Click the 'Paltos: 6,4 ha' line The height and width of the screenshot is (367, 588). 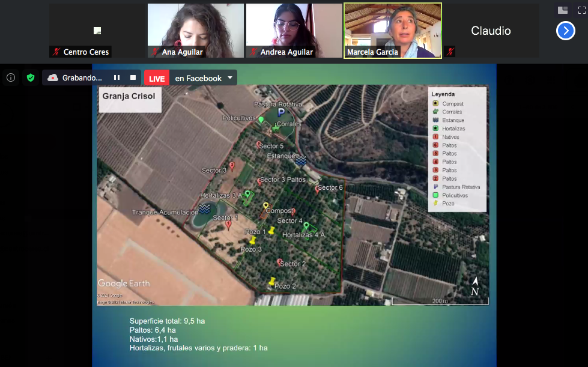153,330
